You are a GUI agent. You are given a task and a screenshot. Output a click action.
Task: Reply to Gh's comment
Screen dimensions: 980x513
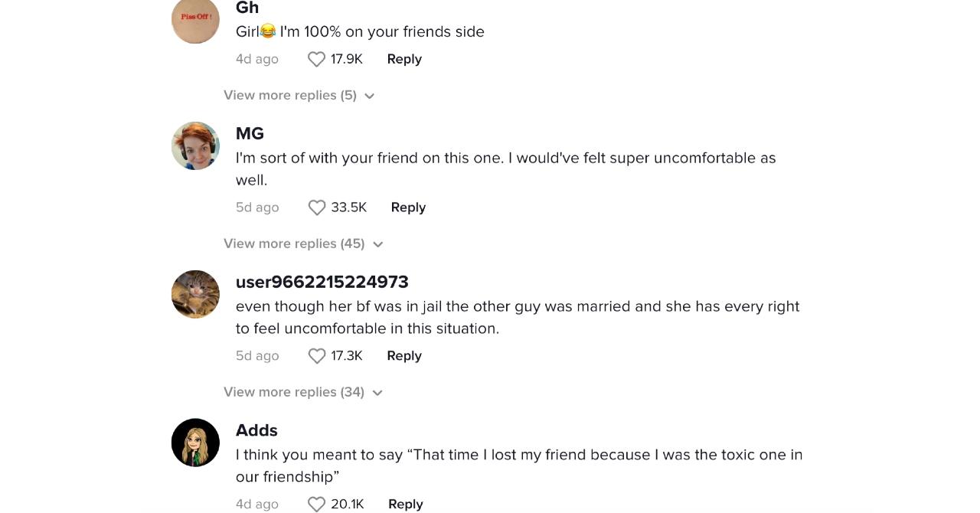click(404, 59)
